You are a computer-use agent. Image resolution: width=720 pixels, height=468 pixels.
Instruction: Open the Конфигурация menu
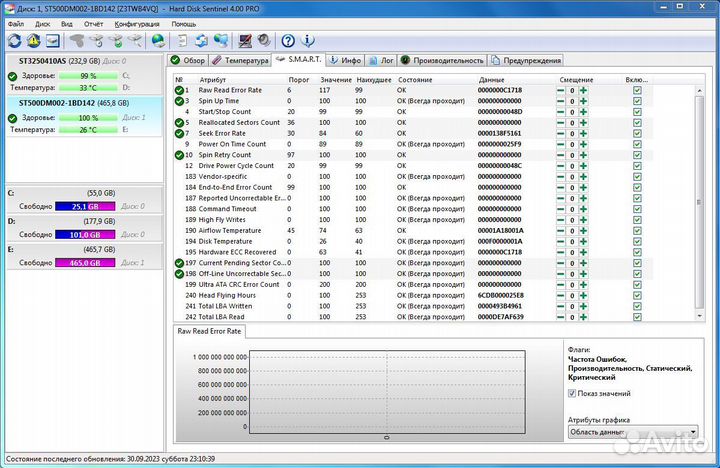[x=137, y=24]
